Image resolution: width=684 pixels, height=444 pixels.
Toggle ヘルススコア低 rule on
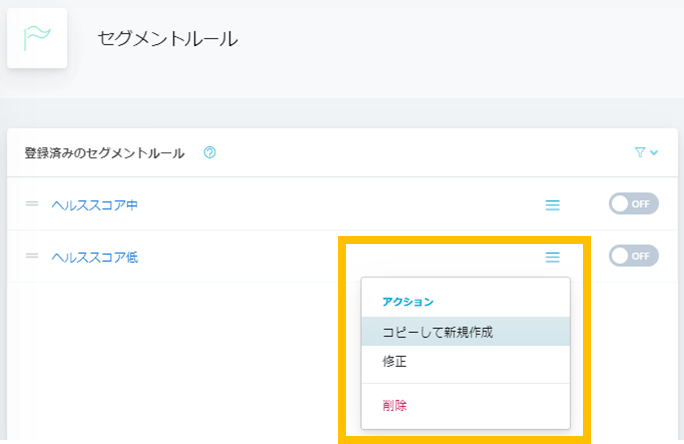(x=634, y=256)
